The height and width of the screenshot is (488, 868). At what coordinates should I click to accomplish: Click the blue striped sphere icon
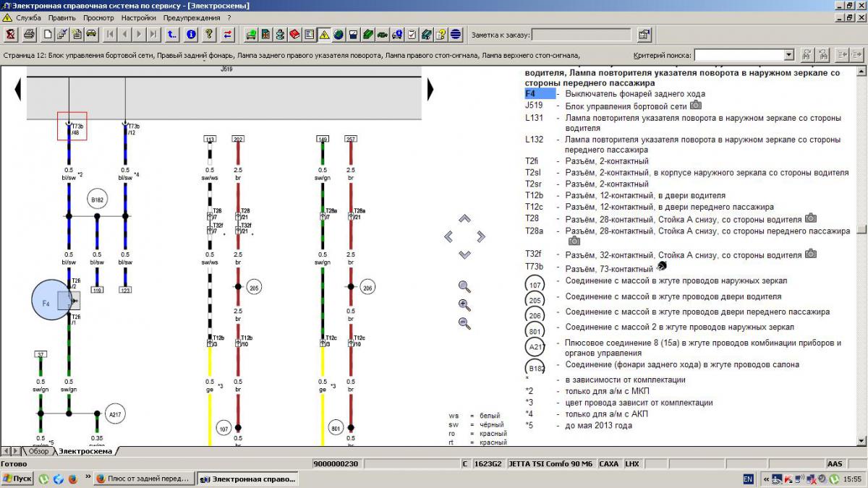(x=454, y=34)
